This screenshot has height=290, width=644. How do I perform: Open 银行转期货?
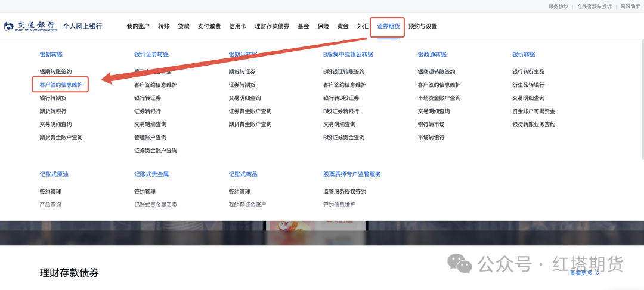(53, 98)
